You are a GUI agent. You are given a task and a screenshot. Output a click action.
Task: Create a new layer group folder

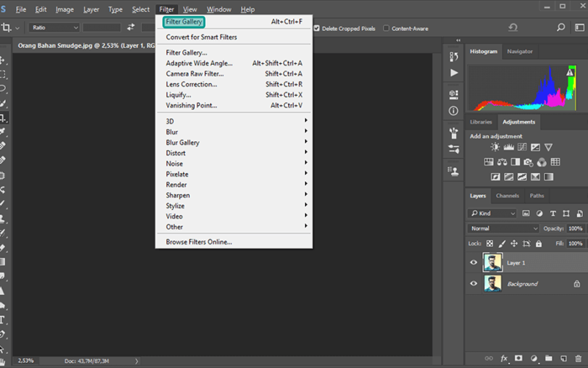point(548,358)
